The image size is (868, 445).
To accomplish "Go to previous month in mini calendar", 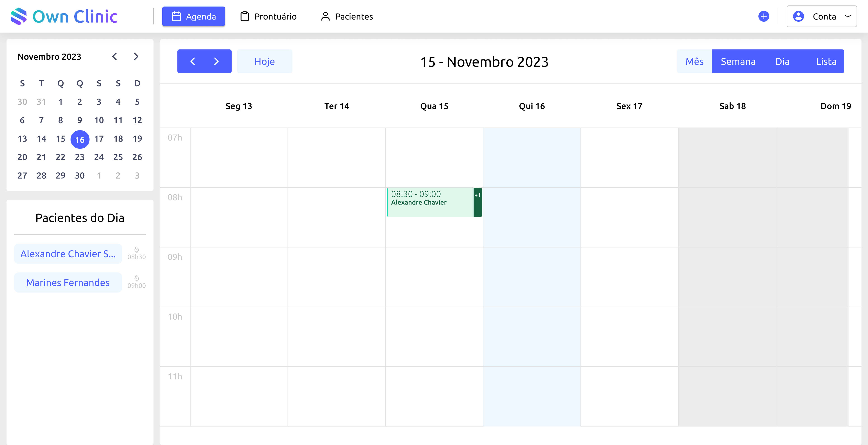I will 115,57.
